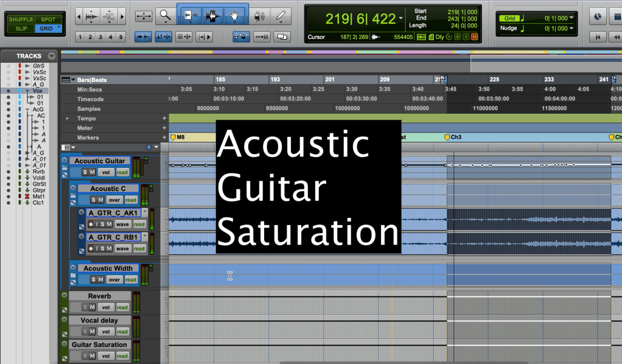Viewport: 622px width, 364px height.
Task: Record-enable the A_GTR_C_AK1 track
Action: pos(91,224)
